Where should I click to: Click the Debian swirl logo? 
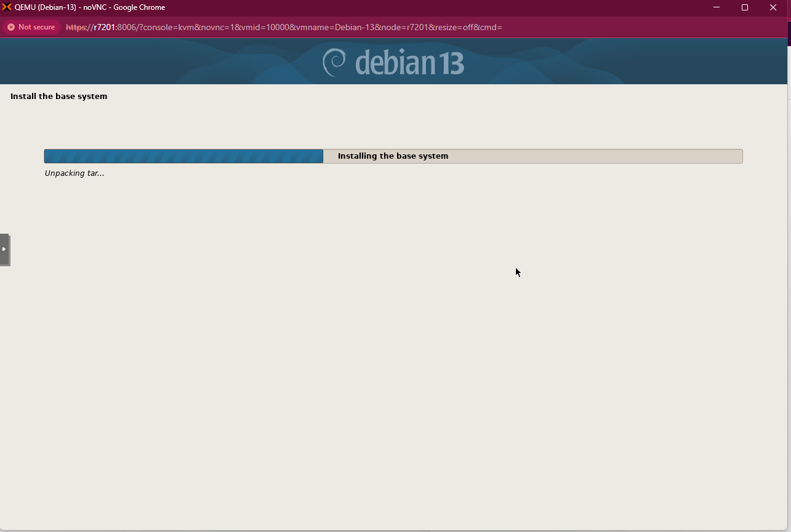click(334, 62)
